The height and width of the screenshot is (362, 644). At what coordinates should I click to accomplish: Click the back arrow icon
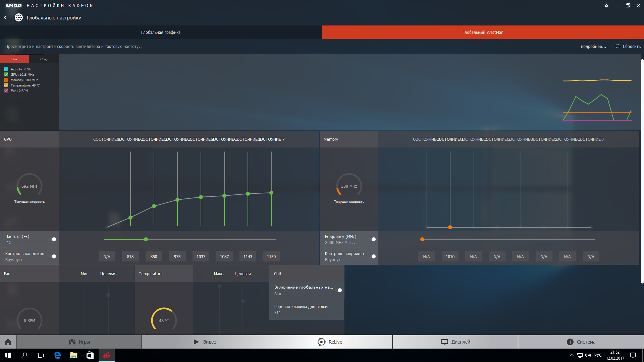[5, 17]
